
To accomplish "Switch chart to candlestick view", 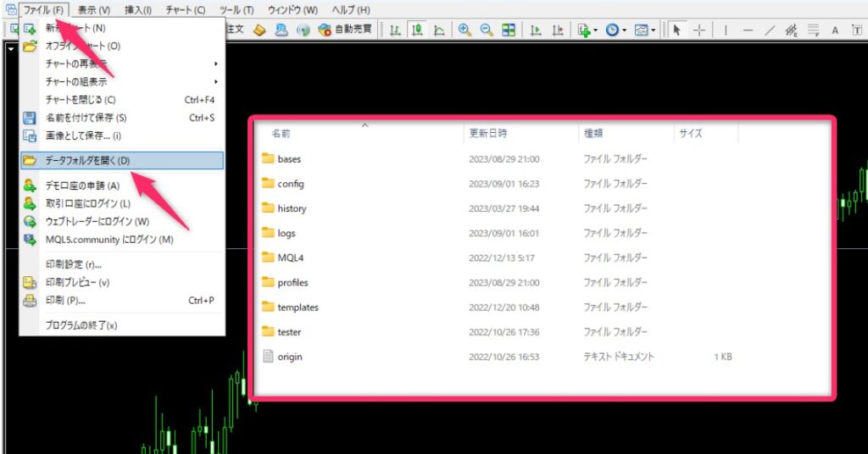I will point(417,30).
